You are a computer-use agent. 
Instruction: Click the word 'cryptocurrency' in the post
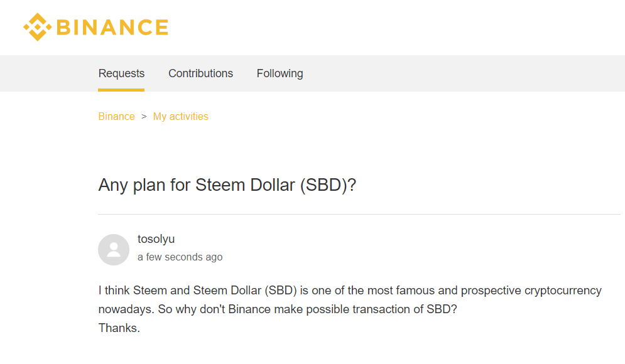pyautogui.click(x=563, y=291)
